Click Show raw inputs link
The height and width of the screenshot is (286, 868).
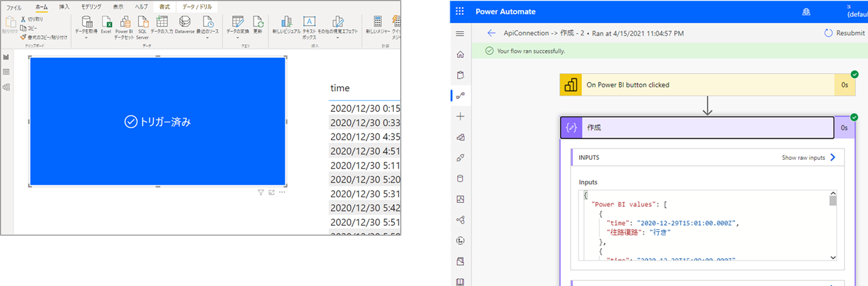[x=808, y=157]
